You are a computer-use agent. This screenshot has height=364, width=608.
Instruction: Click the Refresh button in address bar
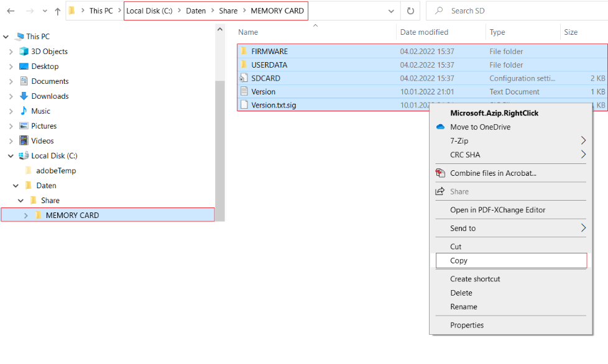click(410, 11)
